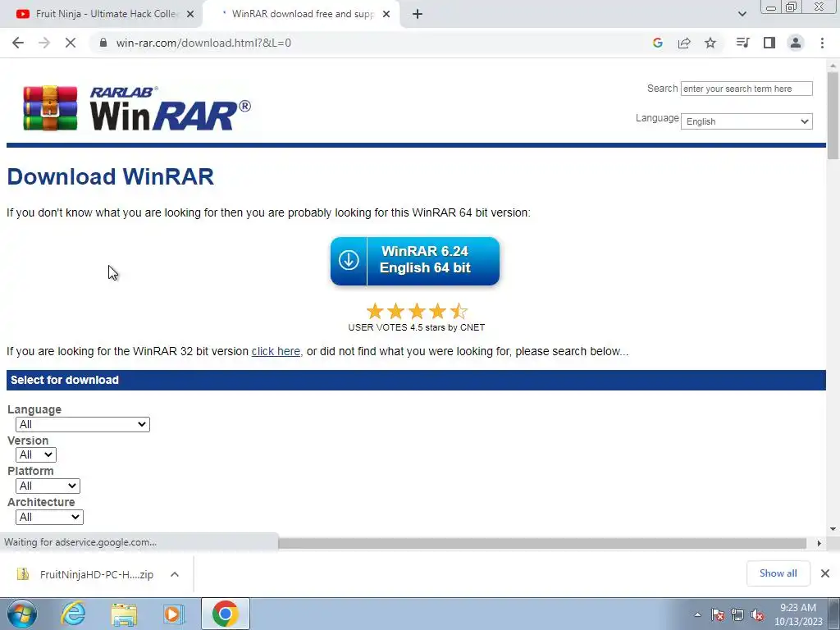Focus the site search field
Viewport: 840px width, 630px height.
coord(746,89)
